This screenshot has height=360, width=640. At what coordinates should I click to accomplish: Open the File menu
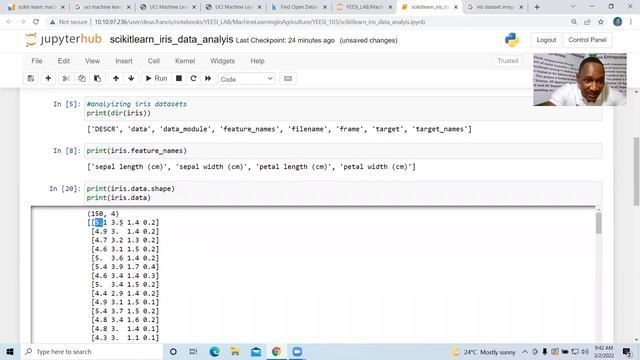37,61
